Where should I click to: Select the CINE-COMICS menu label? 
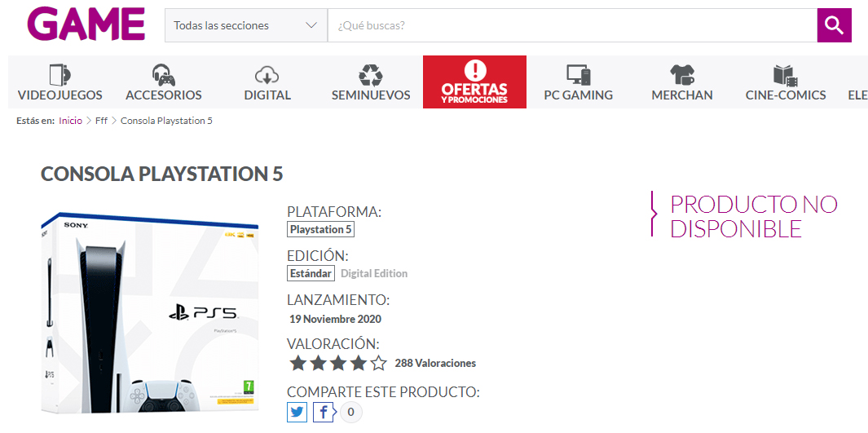(x=786, y=95)
